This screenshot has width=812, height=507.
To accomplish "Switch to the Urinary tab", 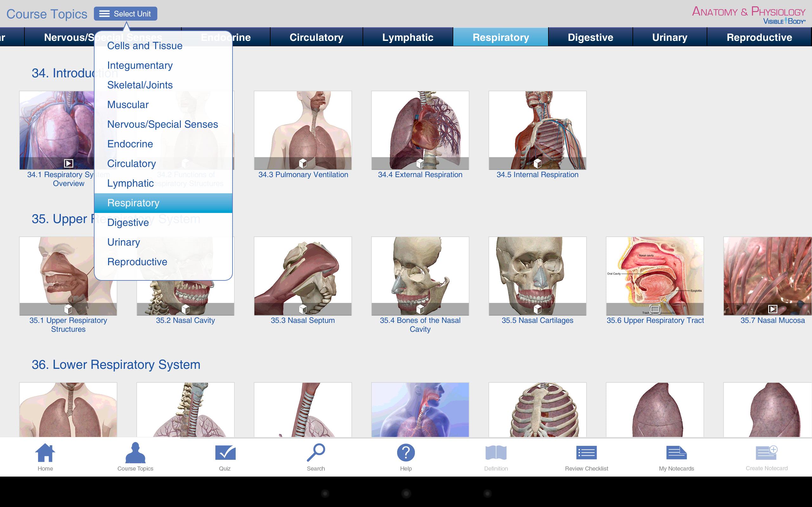I will pos(669,37).
